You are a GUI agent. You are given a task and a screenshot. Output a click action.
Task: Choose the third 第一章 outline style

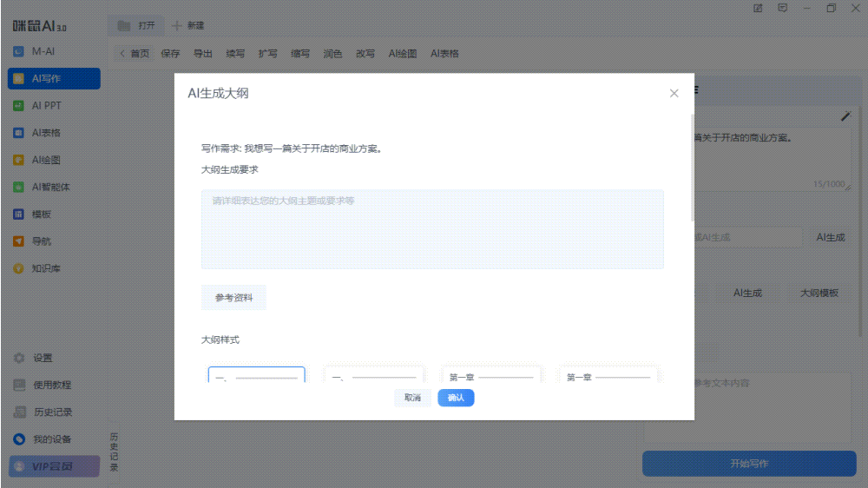[490, 377]
